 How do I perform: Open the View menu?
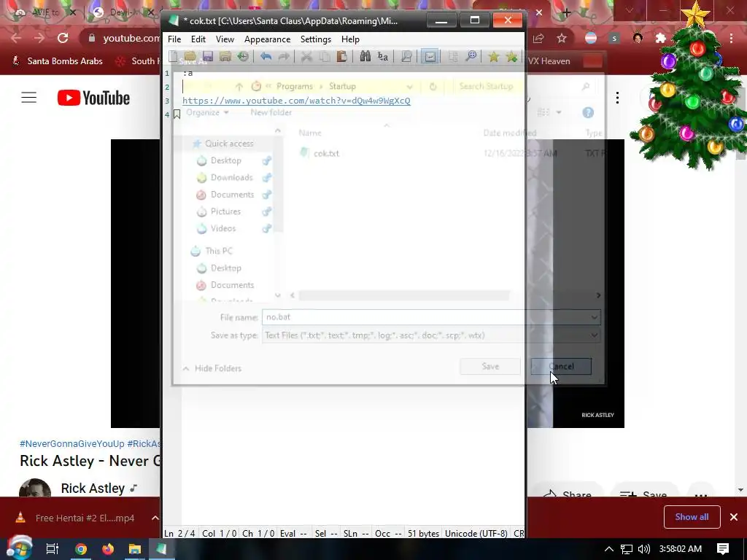(x=225, y=39)
